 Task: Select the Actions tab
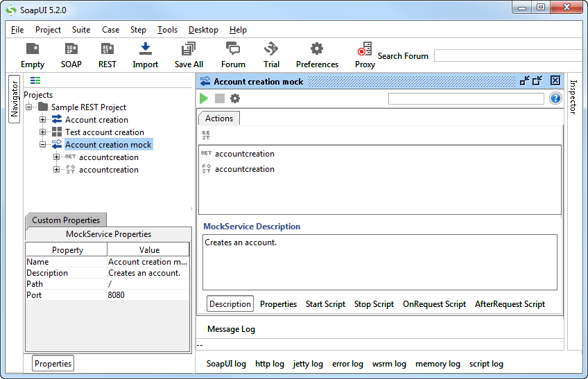219,118
